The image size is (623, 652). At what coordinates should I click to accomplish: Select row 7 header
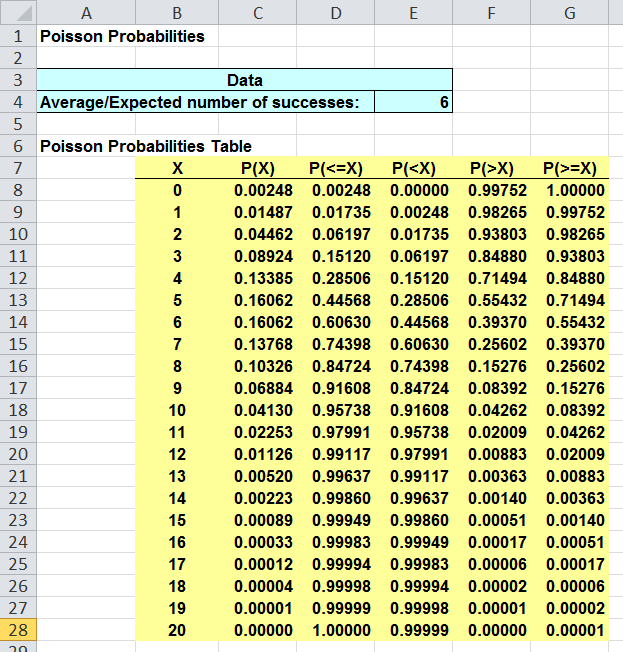[x=18, y=168]
